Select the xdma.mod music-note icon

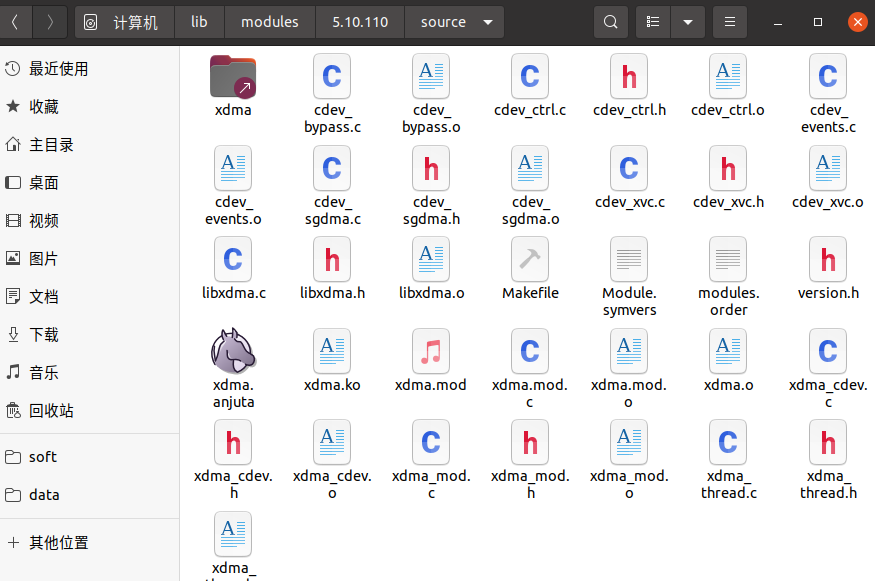tap(431, 351)
